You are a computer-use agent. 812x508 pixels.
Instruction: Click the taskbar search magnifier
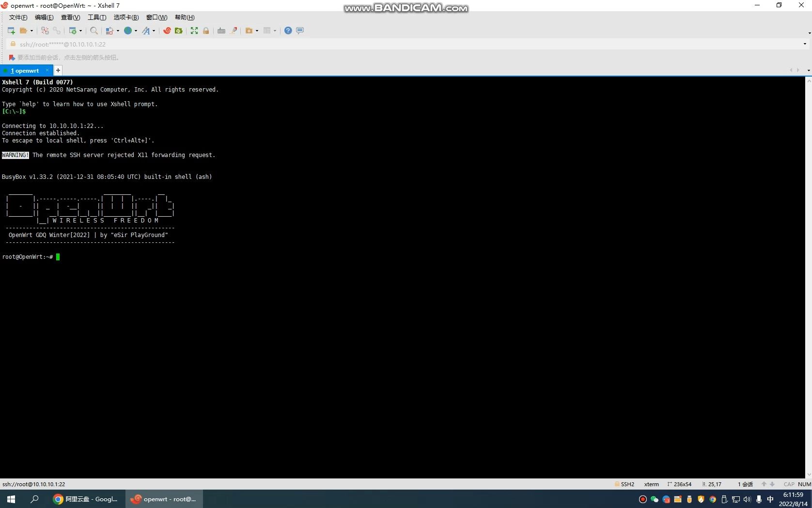coord(34,499)
